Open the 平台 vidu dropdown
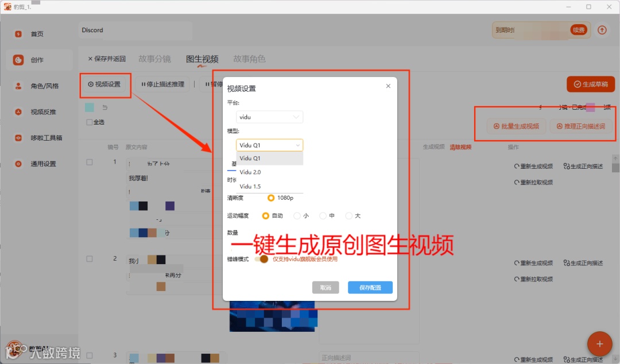 coord(270,117)
